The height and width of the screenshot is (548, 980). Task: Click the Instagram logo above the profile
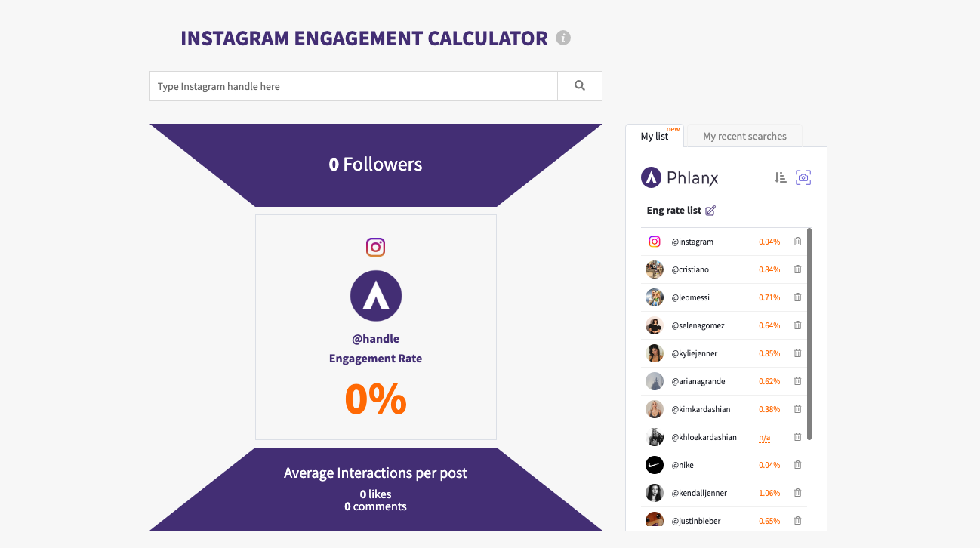376,247
